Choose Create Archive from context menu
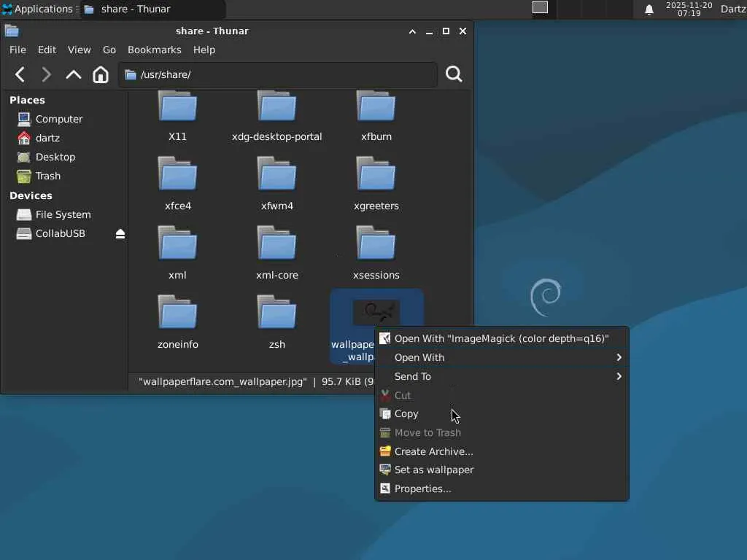This screenshot has width=747, height=560. coord(502,451)
